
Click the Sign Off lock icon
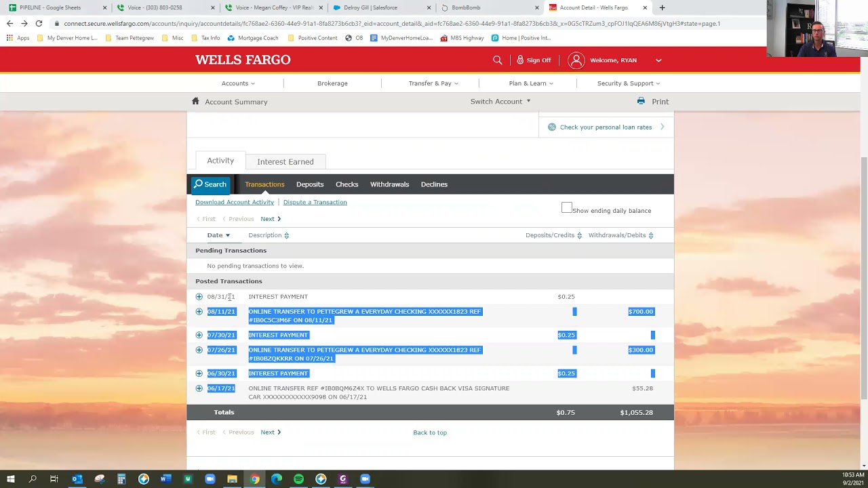tap(520, 60)
